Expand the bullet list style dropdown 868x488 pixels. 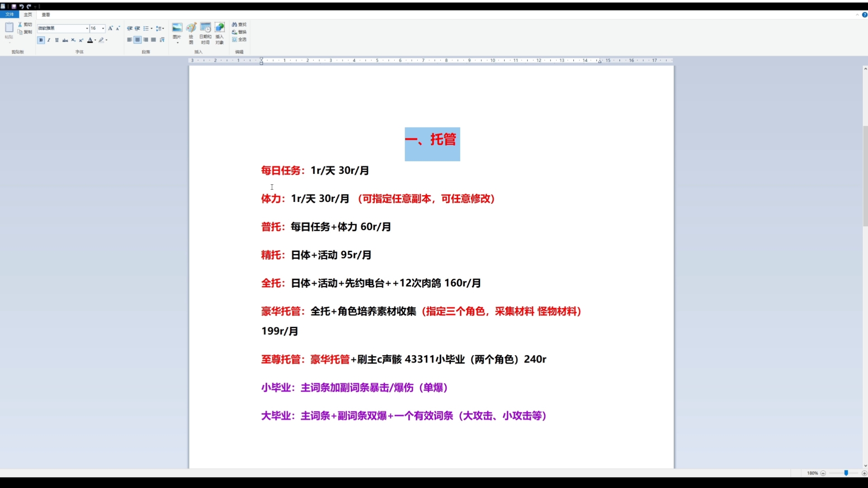point(151,28)
